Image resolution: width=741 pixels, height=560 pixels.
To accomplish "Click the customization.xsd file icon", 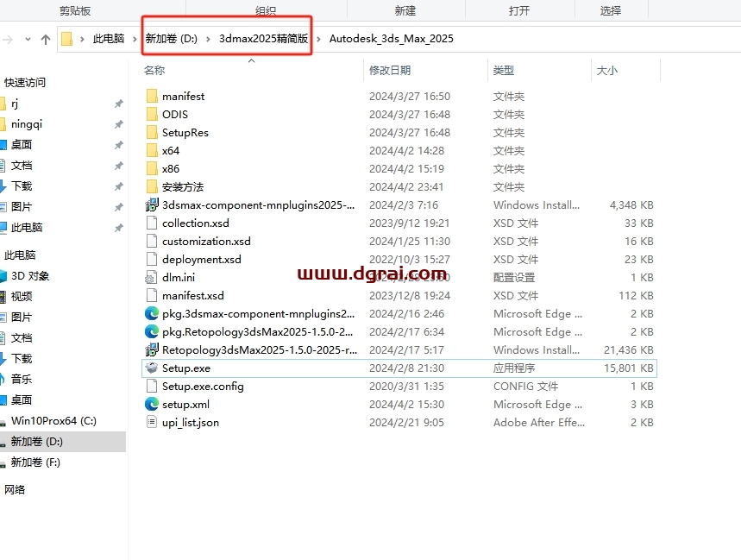I will (x=152, y=242).
